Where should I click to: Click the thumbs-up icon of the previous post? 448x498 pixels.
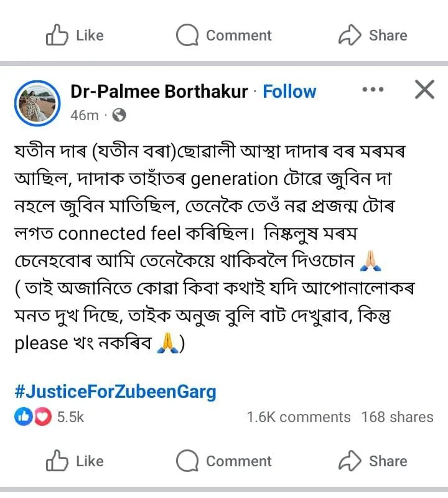[57, 35]
